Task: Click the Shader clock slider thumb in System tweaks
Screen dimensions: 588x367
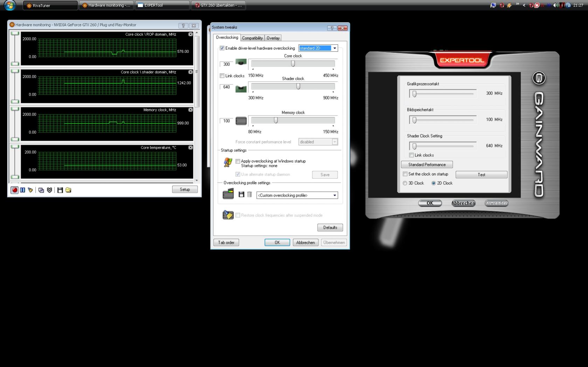Action: coord(298,86)
